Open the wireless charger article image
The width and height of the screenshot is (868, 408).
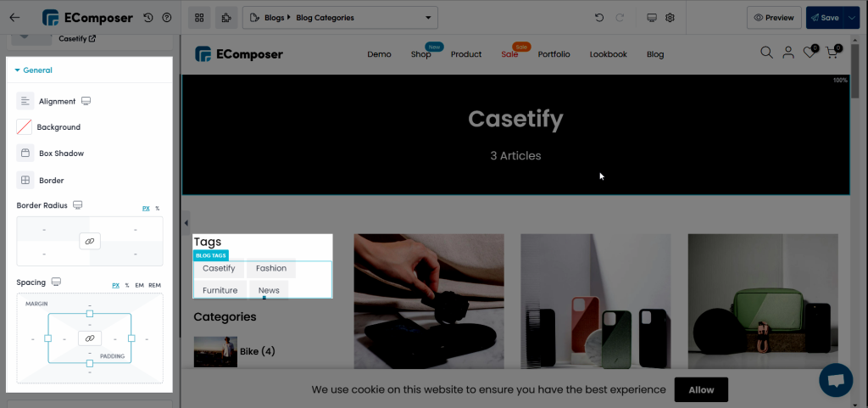tap(429, 301)
